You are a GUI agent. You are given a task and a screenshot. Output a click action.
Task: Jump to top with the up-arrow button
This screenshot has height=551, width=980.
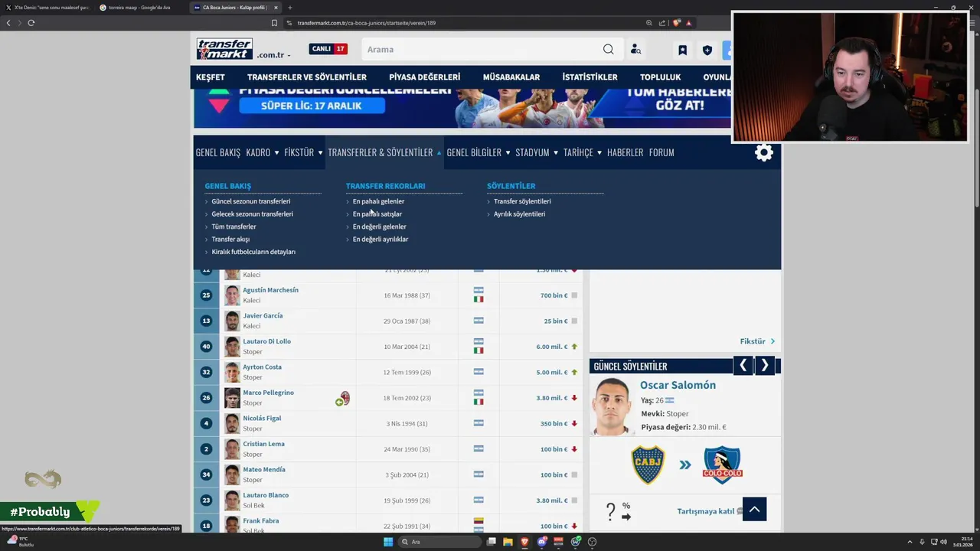coord(754,509)
